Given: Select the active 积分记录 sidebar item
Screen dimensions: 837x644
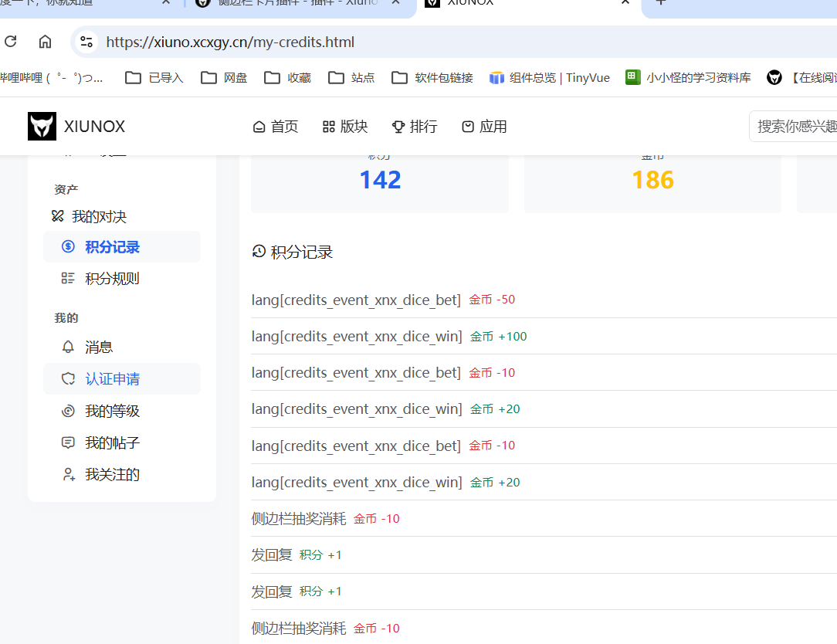Looking at the screenshot, I should click(x=122, y=246).
